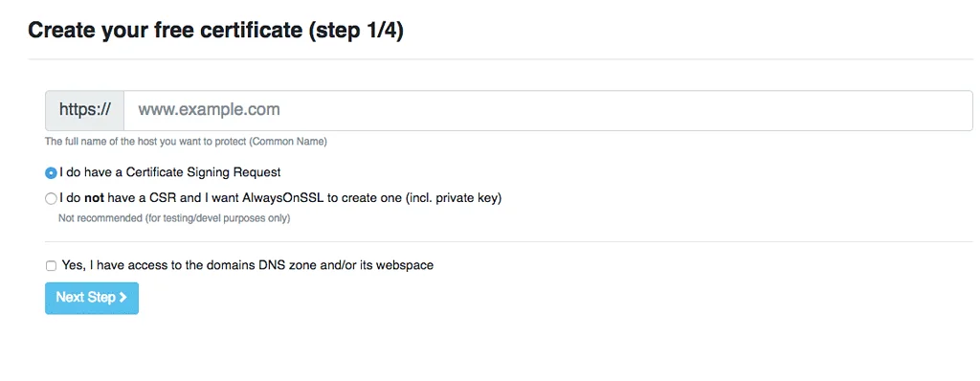The width and height of the screenshot is (980, 381).
Task: Click the bold 'not' word in second option
Action: (94, 198)
